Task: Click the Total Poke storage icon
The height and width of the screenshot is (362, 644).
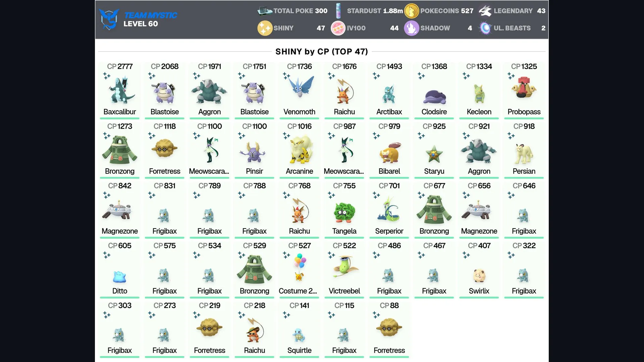Action: tap(265, 11)
